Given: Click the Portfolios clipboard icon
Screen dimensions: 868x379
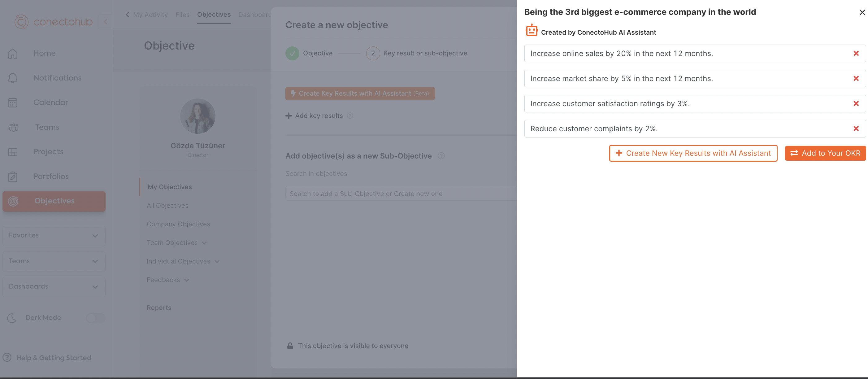Looking at the screenshot, I should tap(13, 177).
